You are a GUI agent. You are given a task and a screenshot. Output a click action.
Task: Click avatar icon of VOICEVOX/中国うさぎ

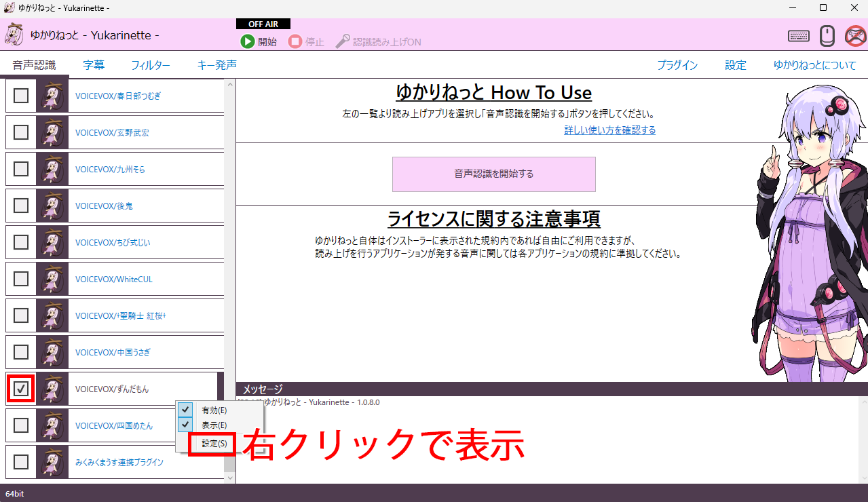point(52,352)
